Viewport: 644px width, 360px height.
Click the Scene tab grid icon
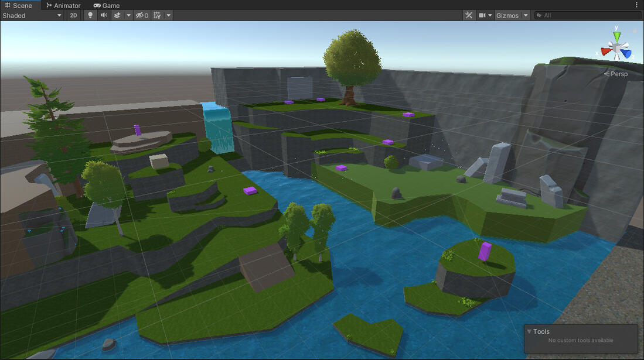click(8, 5)
